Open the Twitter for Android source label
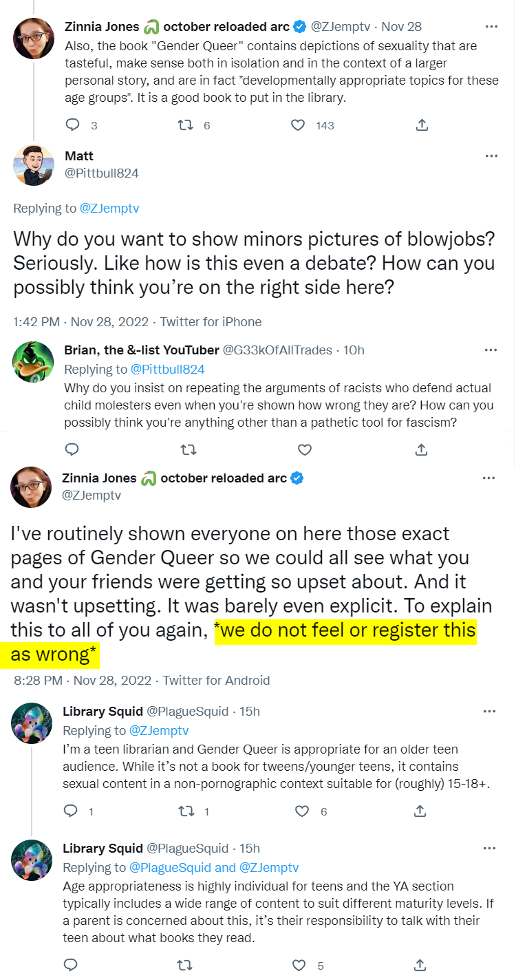516x980 pixels. (x=216, y=680)
